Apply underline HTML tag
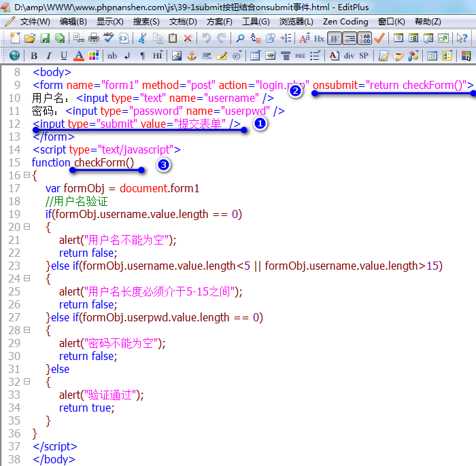Image resolution: width=476 pixels, height=466 pixels. 64,56
